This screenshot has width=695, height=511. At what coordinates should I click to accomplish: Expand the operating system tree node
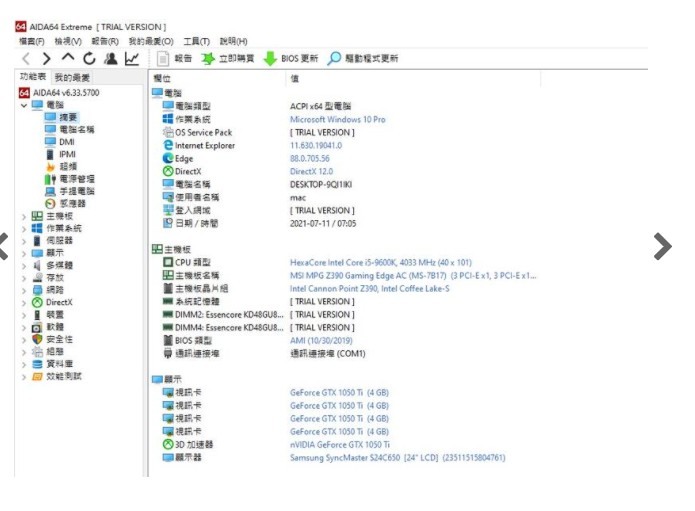point(24,229)
